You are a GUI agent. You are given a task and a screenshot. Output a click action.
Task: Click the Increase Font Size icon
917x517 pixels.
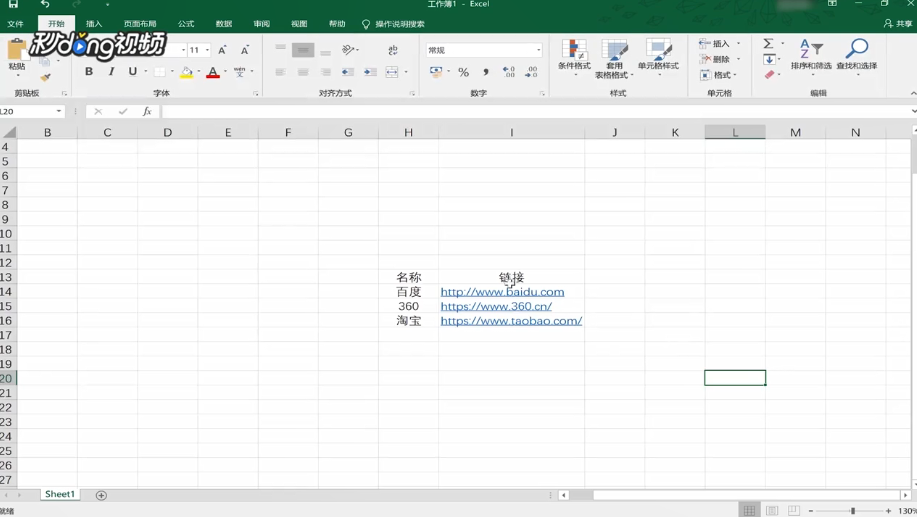[222, 50]
